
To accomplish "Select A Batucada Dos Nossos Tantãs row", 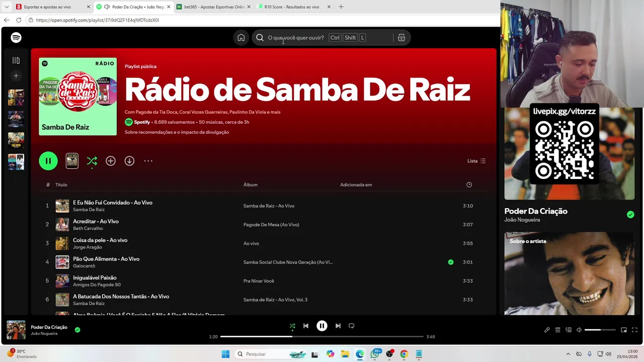I will 263,300.
